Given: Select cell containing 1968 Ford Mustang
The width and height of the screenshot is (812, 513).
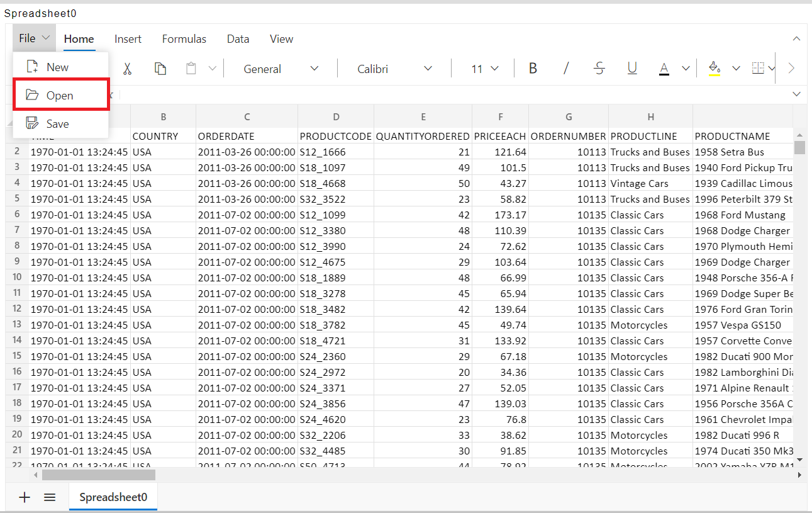Looking at the screenshot, I should click(x=743, y=215).
